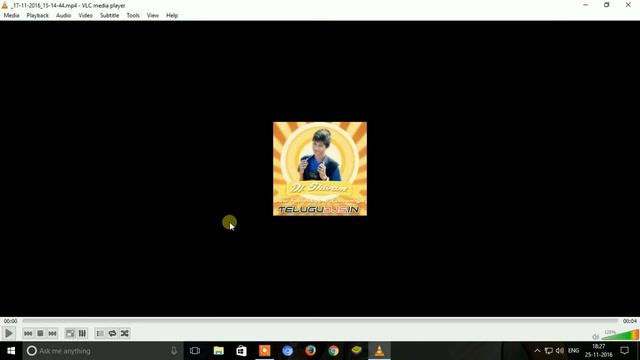Open green box app in taskbar
The height and width of the screenshot is (360, 640).
click(356, 351)
